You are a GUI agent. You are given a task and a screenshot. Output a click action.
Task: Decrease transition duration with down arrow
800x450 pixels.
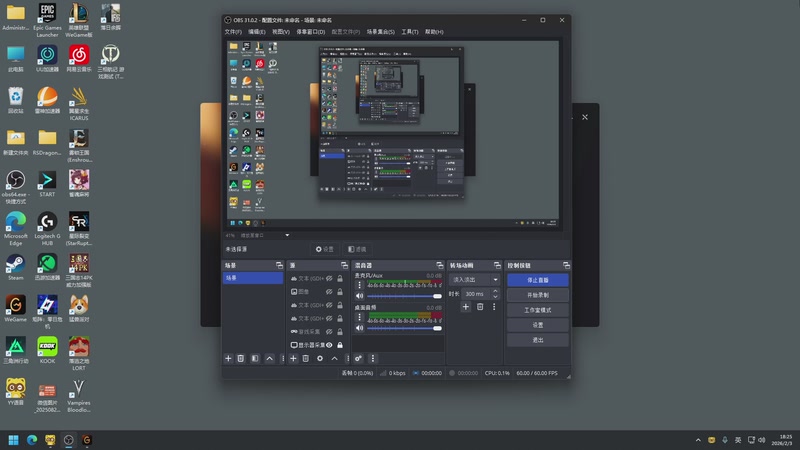click(x=495, y=296)
